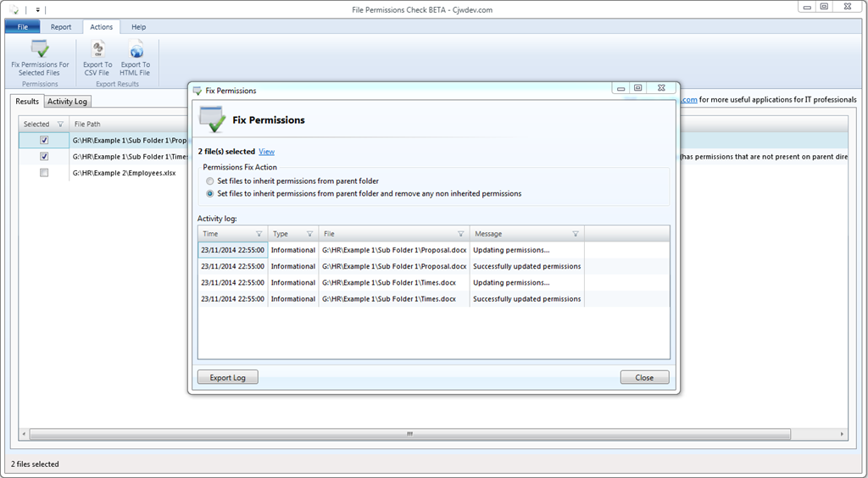Click the application icon in title bar
Image resolution: width=868 pixels, height=478 pixels.
pos(14,9)
